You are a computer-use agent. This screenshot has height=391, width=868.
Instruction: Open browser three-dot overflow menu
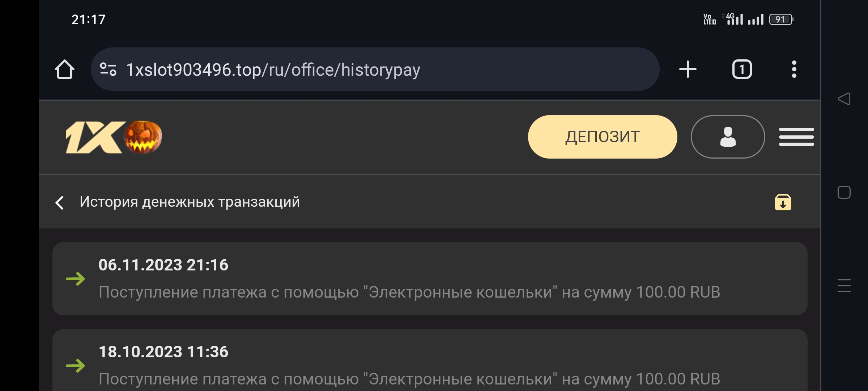pyautogui.click(x=794, y=69)
